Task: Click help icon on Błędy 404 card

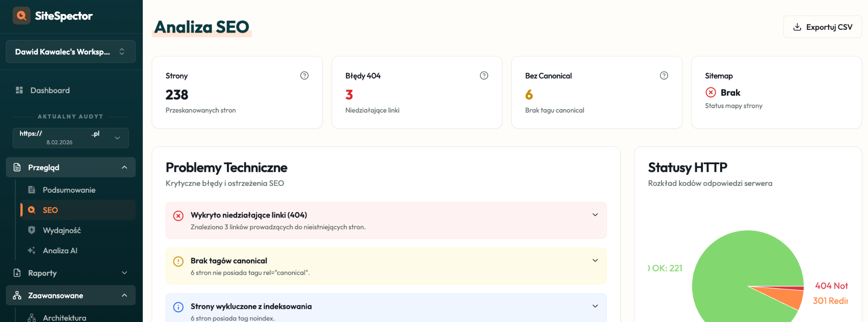Action: click(x=484, y=76)
